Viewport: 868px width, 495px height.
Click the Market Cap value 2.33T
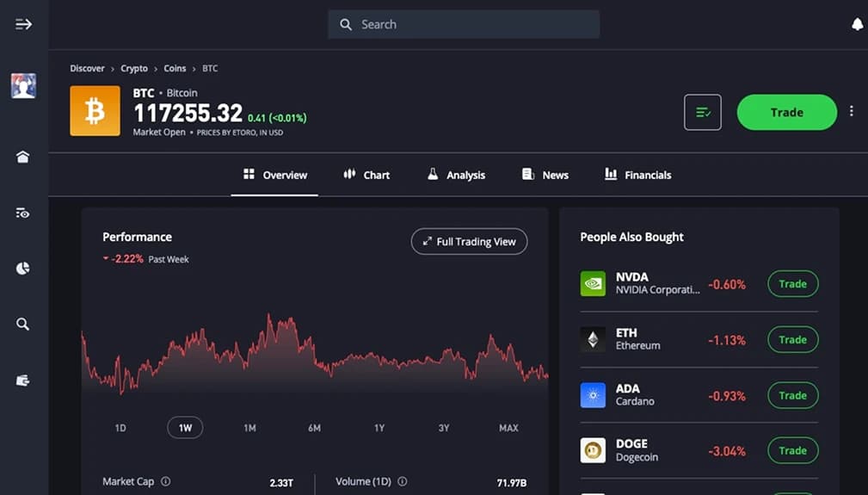pos(281,483)
